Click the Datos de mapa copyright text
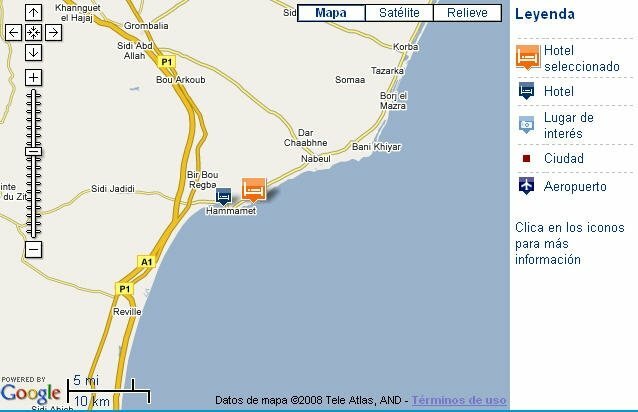Viewport: 638px width, 412px height. (x=309, y=400)
